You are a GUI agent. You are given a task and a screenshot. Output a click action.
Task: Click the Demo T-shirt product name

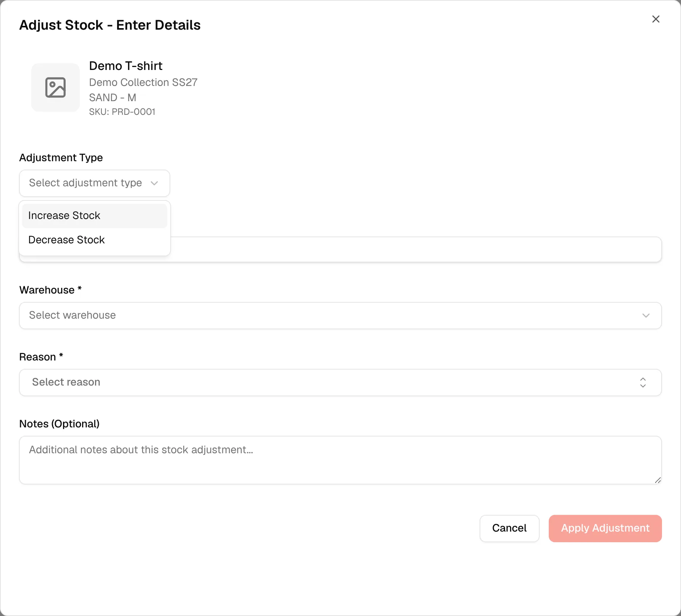tap(126, 66)
